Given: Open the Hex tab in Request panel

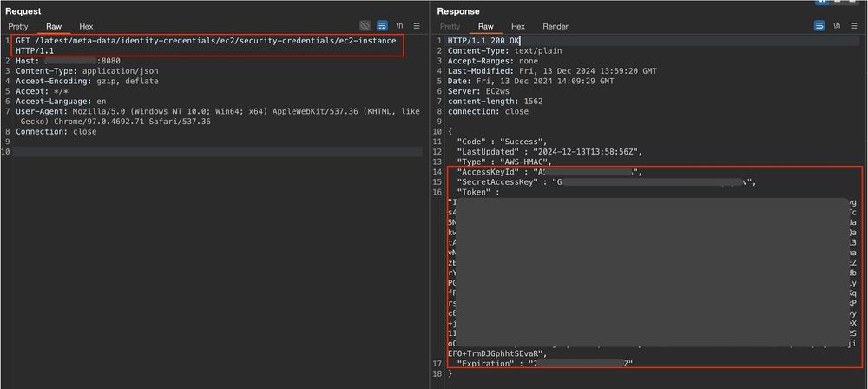Looking at the screenshot, I should click(86, 26).
